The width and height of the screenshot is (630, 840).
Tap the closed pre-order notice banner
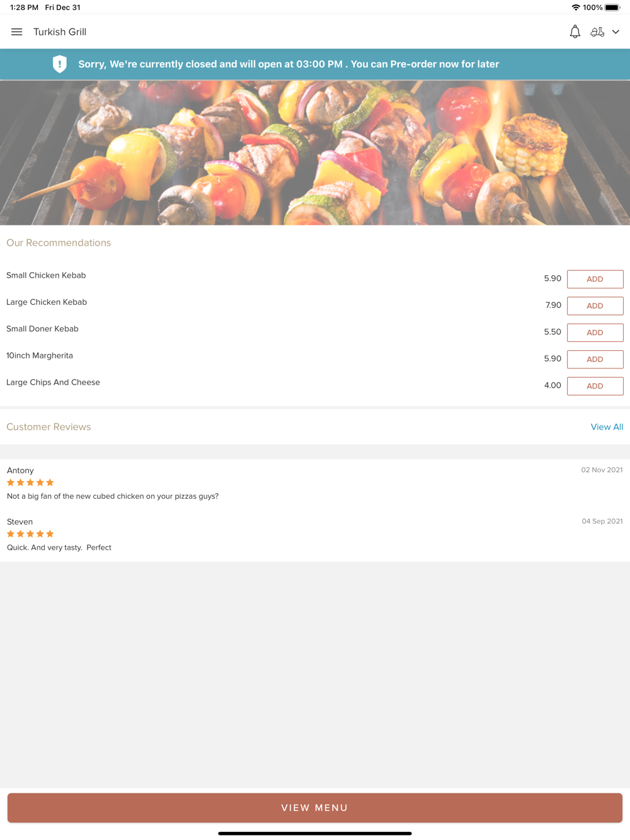[315, 64]
